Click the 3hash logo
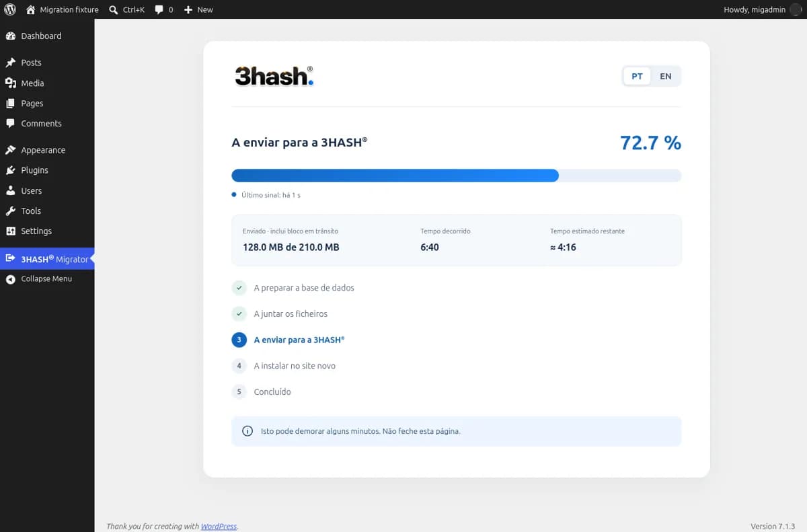 (x=274, y=76)
